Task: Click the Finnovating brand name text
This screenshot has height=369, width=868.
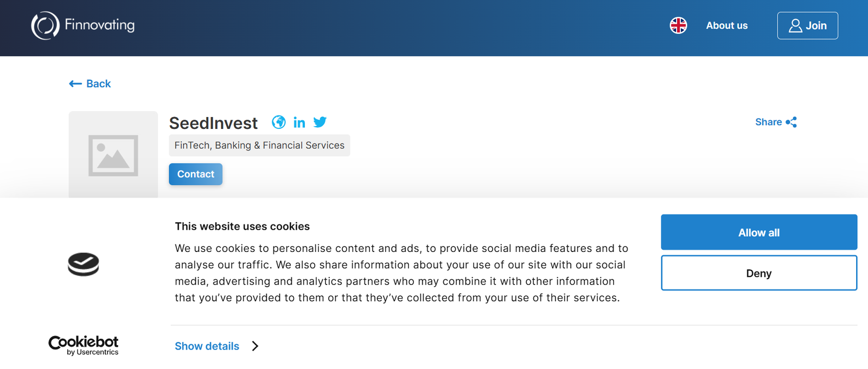Action: click(x=100, y=25)
